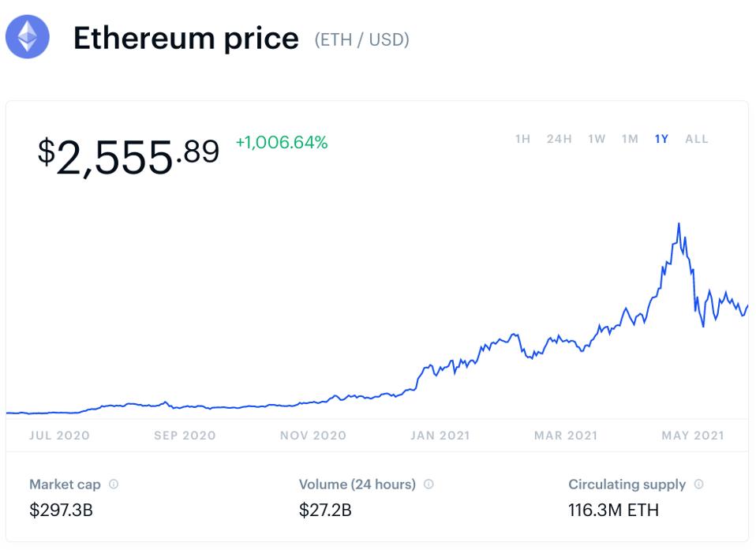The image size is (756, 550).
Task: Switch to the 1M chart view
Action: point(629,138)
